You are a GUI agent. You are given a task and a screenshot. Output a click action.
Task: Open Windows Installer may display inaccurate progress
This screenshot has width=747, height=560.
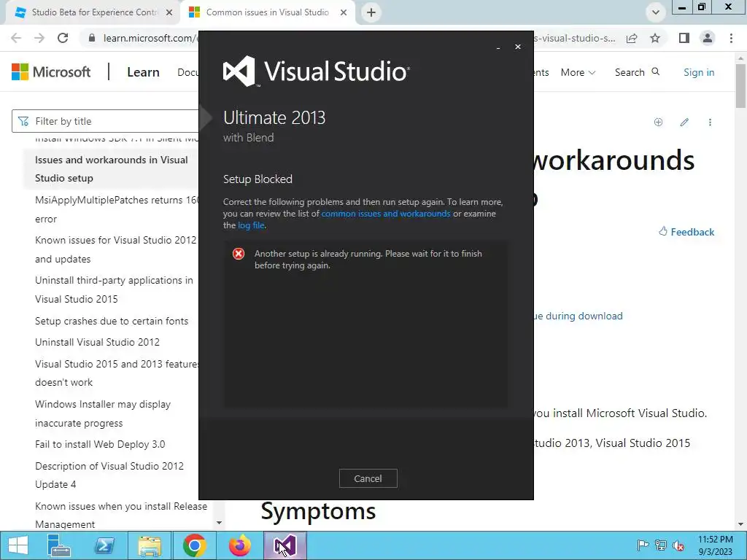tap(103, 414)
